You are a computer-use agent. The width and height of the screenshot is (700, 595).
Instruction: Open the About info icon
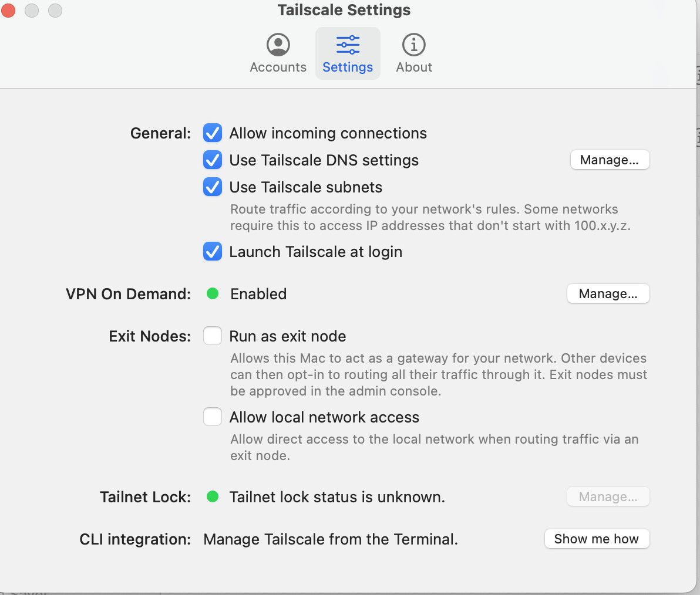point(414,45)
